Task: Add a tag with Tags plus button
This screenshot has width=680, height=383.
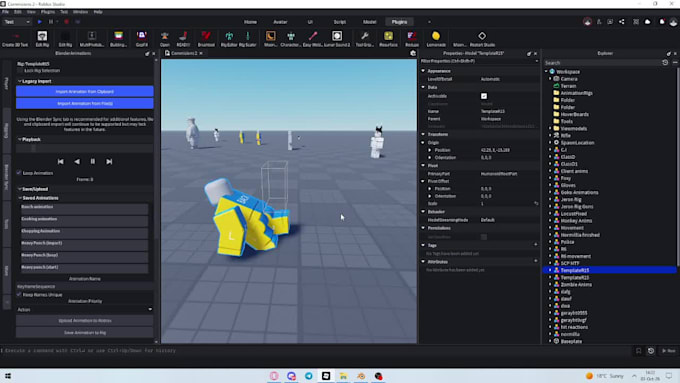Action: click(x=536, y=245)
